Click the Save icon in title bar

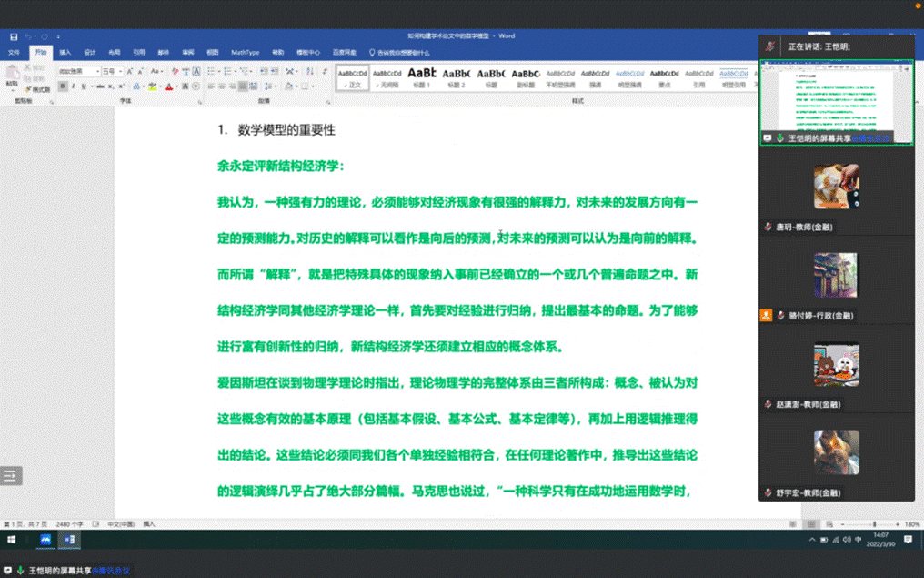(x=14, y=36)
